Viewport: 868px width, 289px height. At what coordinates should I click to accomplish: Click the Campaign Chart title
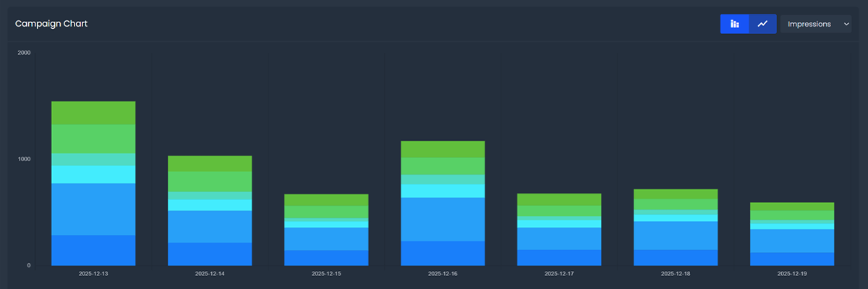[51, 24]
